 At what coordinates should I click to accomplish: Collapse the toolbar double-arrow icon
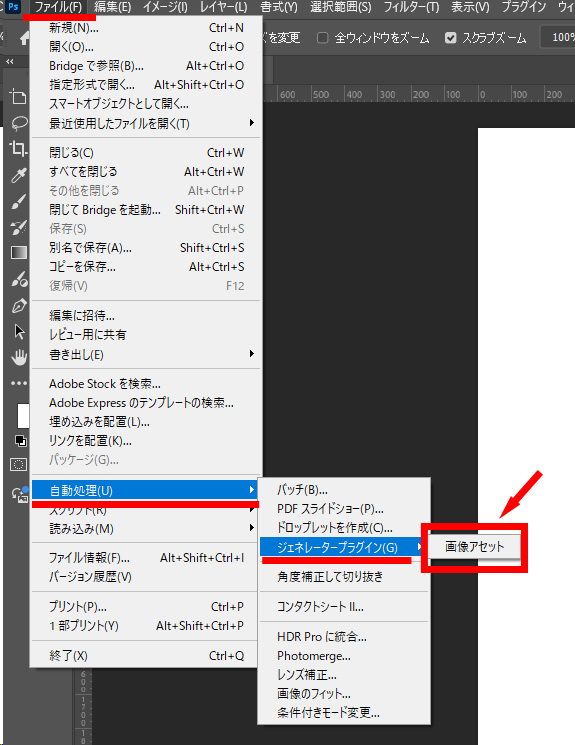click(x=10, y=62)
